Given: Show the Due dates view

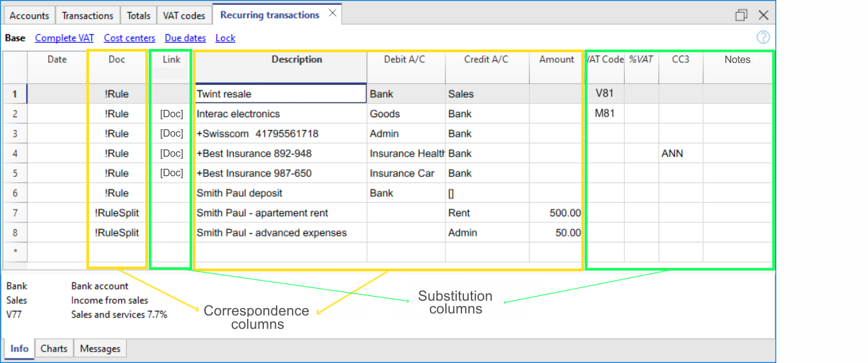Looking at the screenshot, I should pos(186,38).
